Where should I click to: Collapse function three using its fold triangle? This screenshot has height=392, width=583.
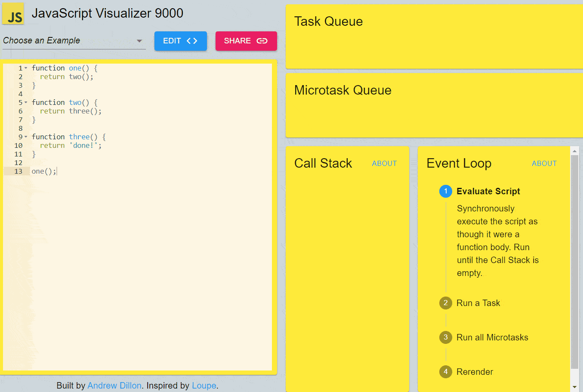27,137
